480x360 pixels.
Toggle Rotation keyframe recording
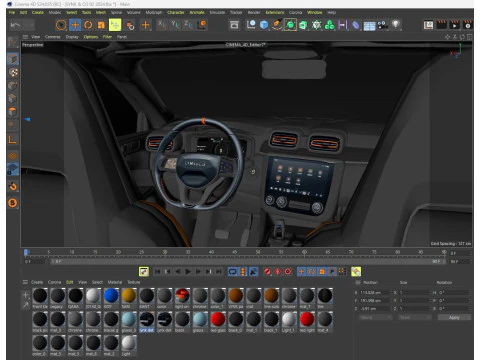point(311,272)
